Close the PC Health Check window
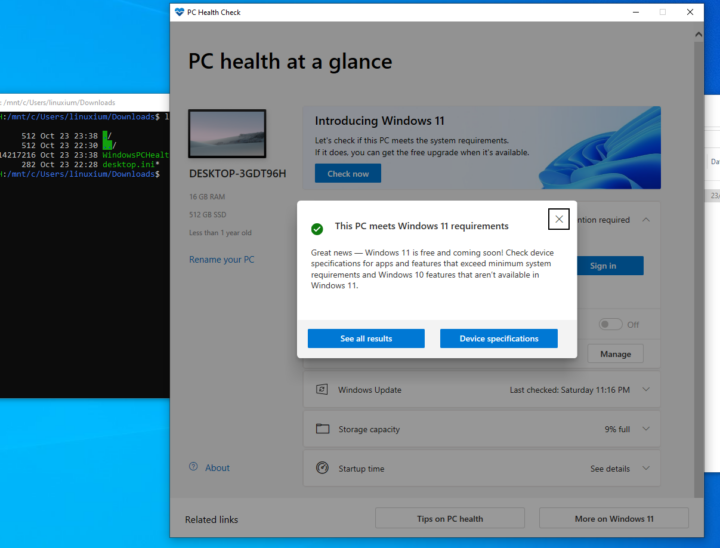 pyautogui.click(x=690, y=12)
